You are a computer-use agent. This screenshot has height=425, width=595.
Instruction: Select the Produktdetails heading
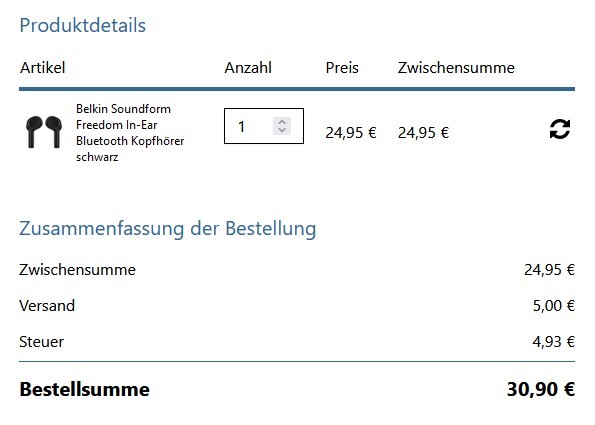click(83, 25)
